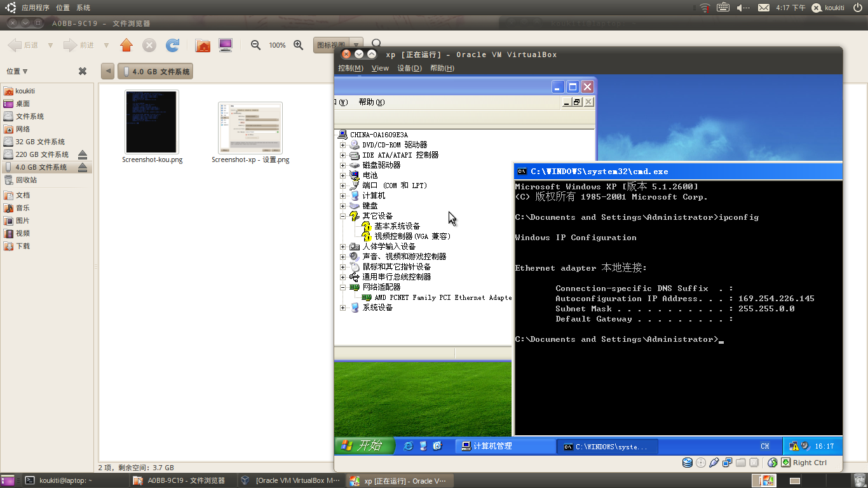Click Show Desktop icon in XP quick launch
The width and height of the screenshot is (868, 488).
(423, 446)
